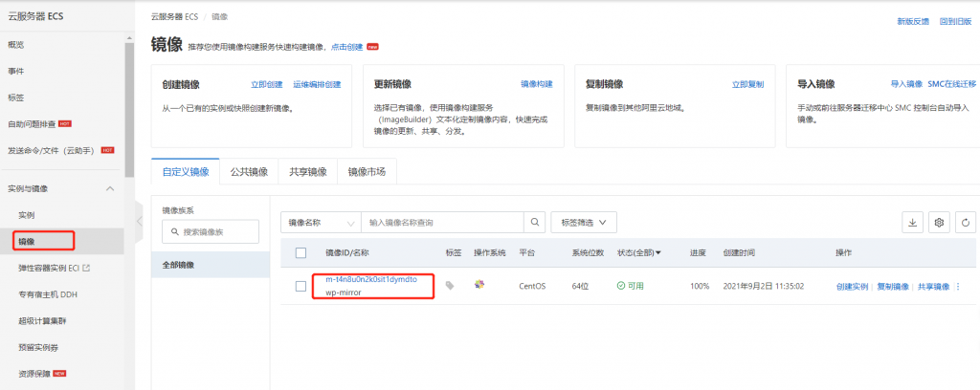Open the 标签筛选 dropdown
The image size is (980, 390).
pos(584,222)
